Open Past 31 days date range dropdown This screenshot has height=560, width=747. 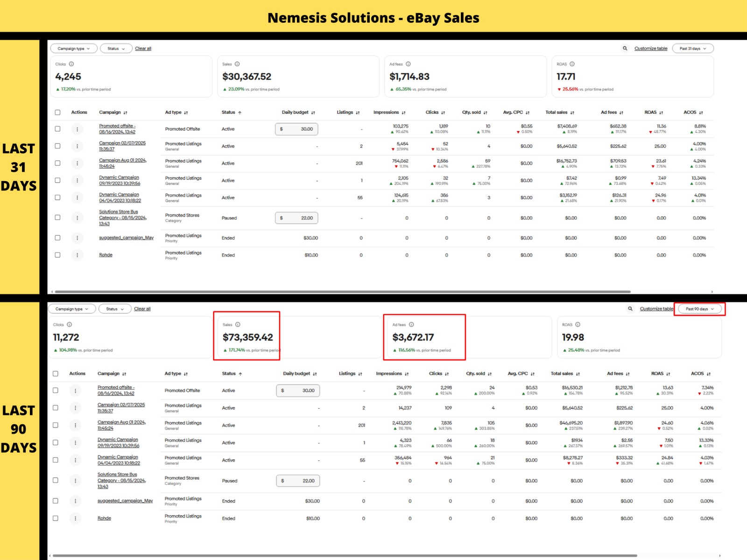[x=693, y=49]
